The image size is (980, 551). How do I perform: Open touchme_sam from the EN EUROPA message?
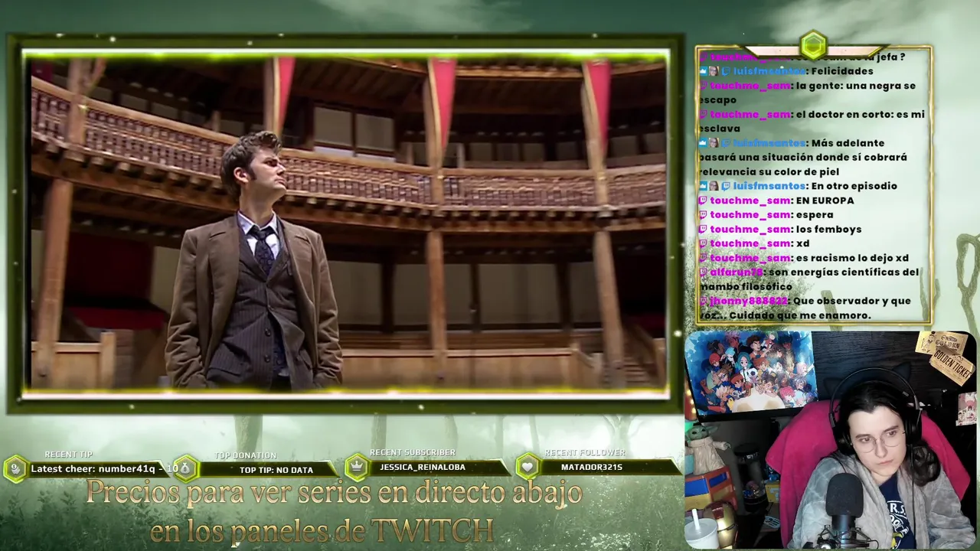[750, 201]
